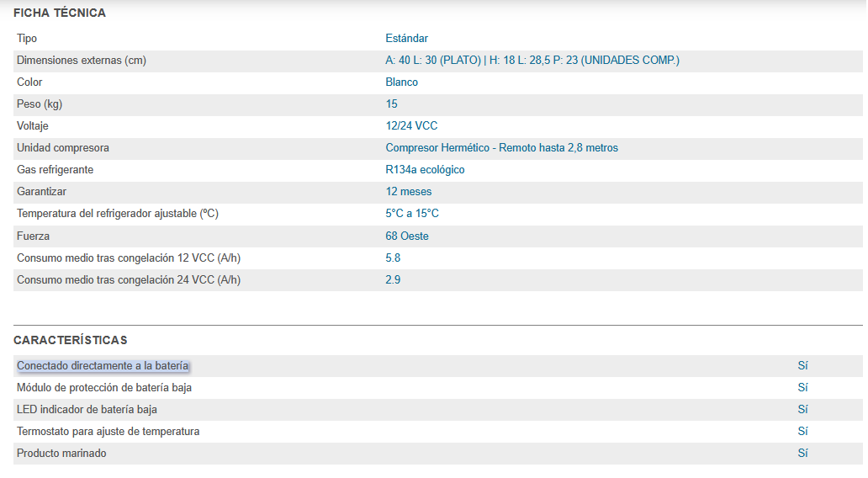
Task: Click the 'Estándar' type value
Action: coord(407,39)
